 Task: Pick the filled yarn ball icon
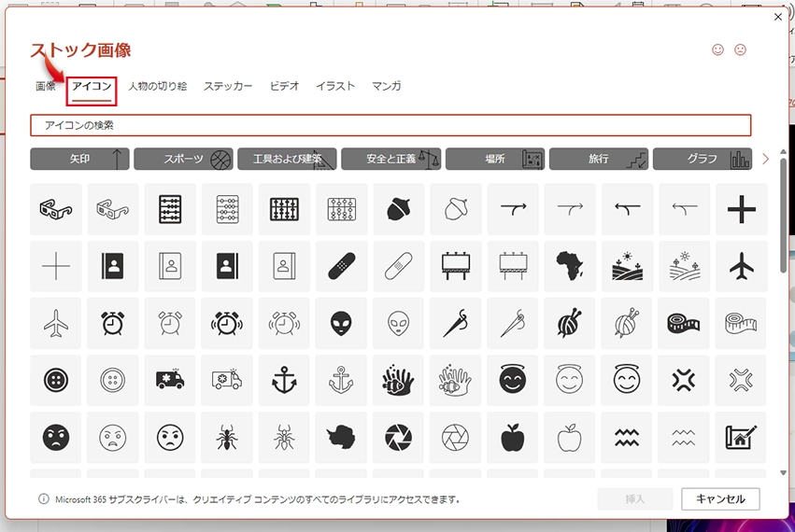tap(570, 323)
